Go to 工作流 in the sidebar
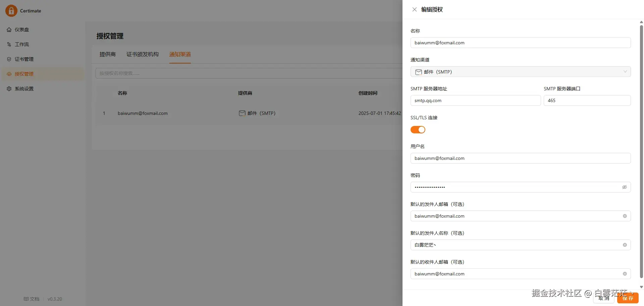This screenshot has height=306, width=644. point(43,44)
